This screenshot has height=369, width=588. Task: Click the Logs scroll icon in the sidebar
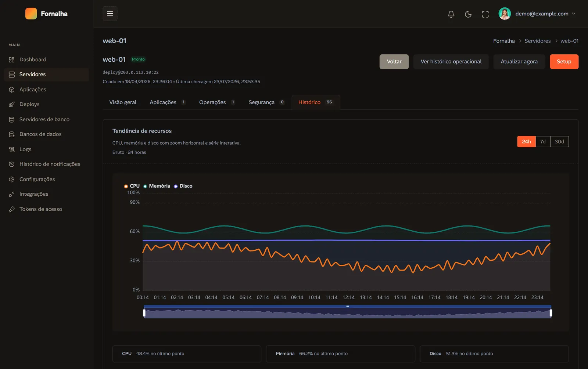coord(12,149)
